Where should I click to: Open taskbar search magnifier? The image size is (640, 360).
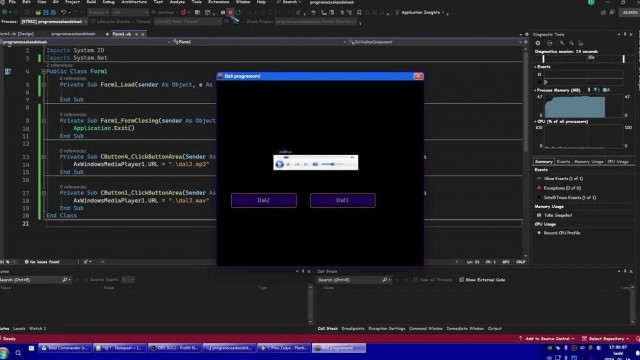pyautogui.click(x=18, y=353)
